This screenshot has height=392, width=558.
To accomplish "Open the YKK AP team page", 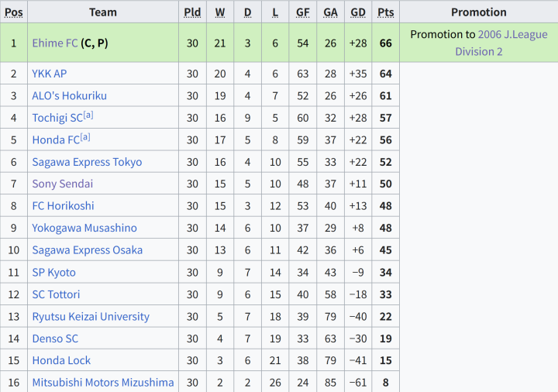I will coord(50,74).
